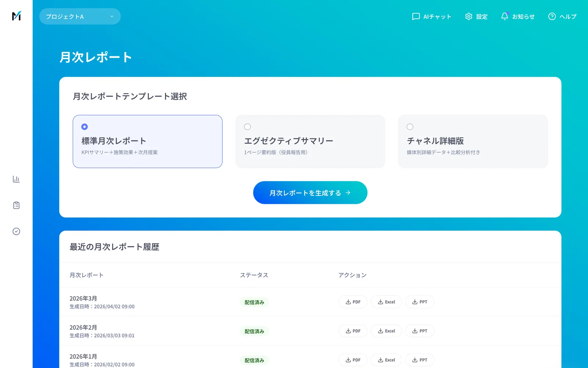Download Excel for 2026年1月 report
The height and width of the screenshot is (368, 588).
(386, 360)
